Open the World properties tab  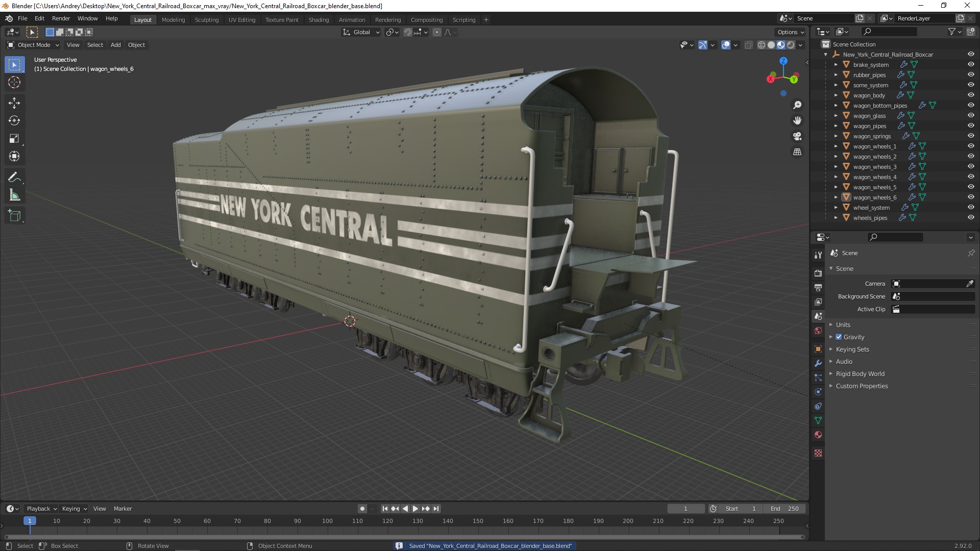(x=818, y=331)
